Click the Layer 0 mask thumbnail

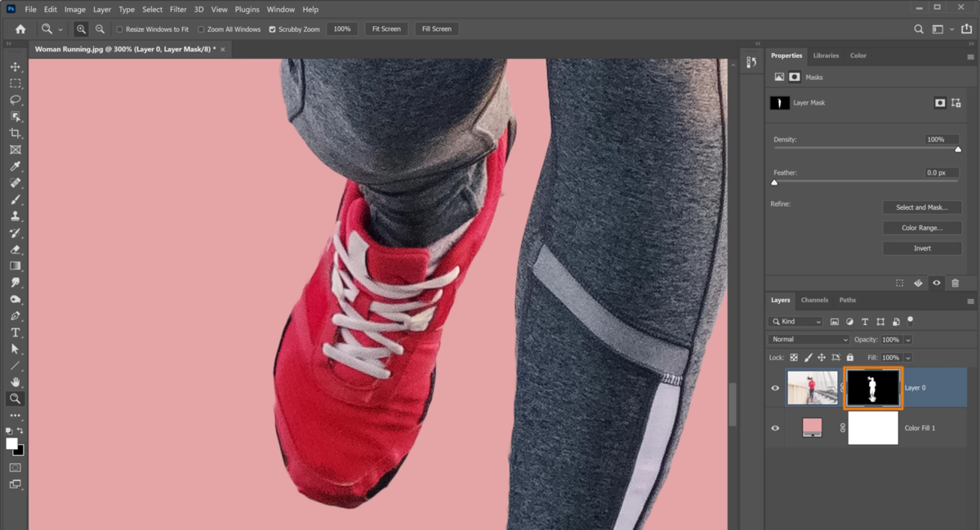coord(873,387)
